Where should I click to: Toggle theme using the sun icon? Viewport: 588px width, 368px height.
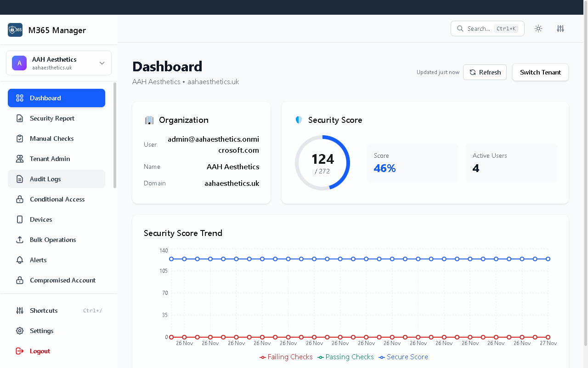[538, 29]
